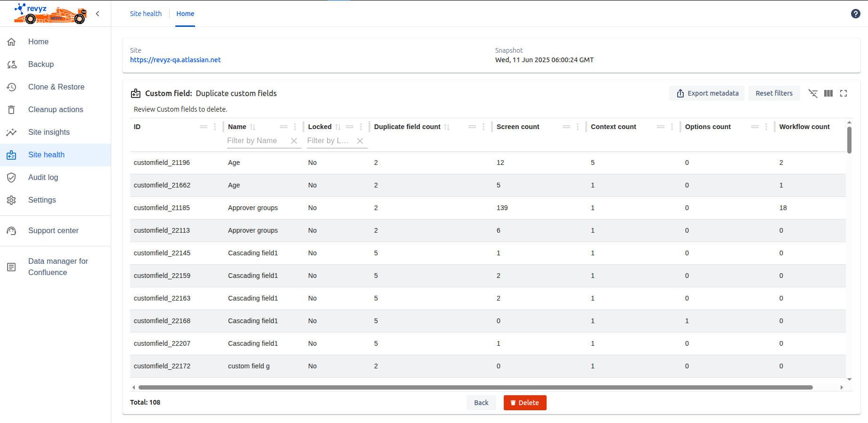Switch to the Site health breadcrumb tab
The width and height of the screenshot is (868, 423).
[x=146, y=14]
